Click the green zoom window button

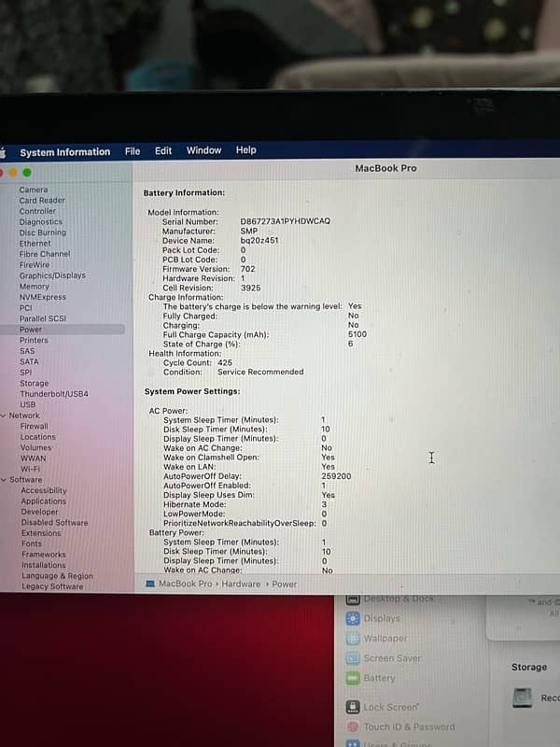(27, 173)
